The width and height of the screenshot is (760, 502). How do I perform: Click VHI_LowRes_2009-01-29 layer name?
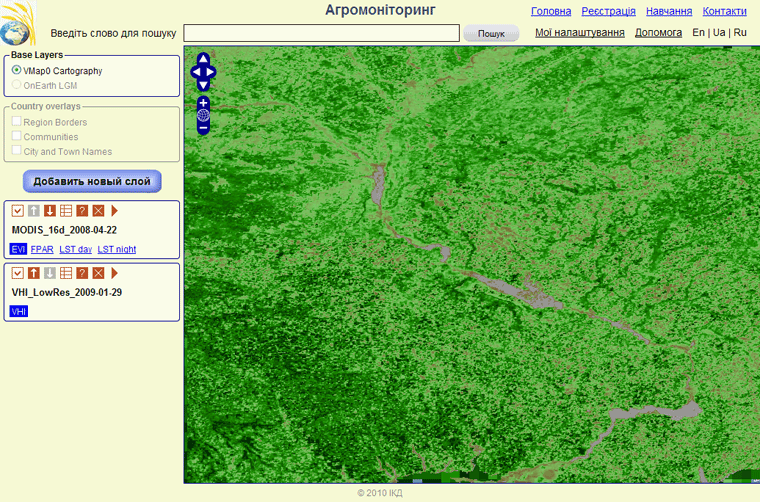(67, 292)
